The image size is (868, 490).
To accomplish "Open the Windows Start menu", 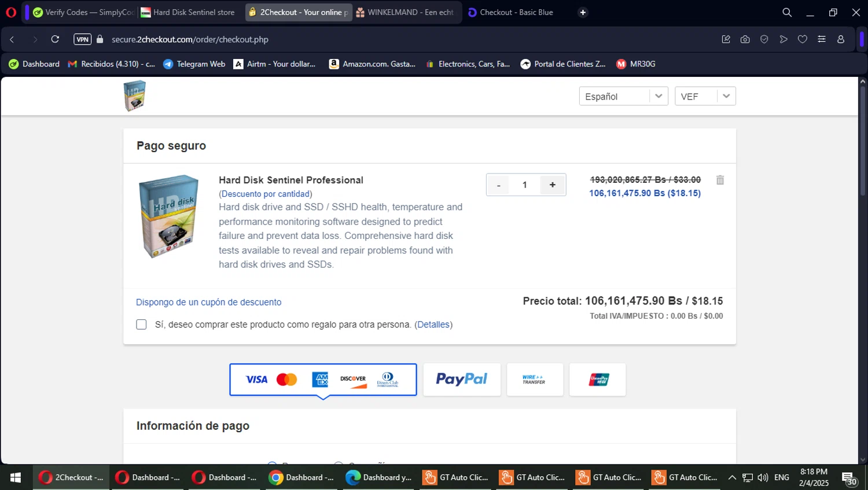I will coord(16,477).
